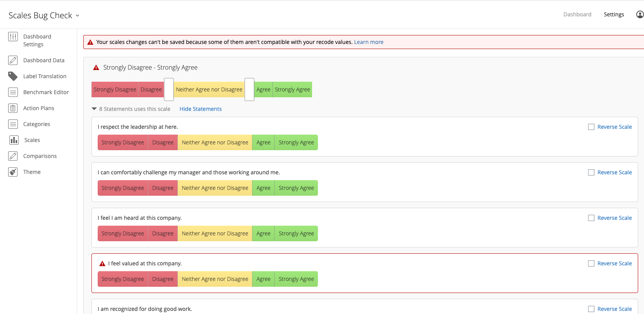Enable Reverse Scale for leadership respect statement

591,127
